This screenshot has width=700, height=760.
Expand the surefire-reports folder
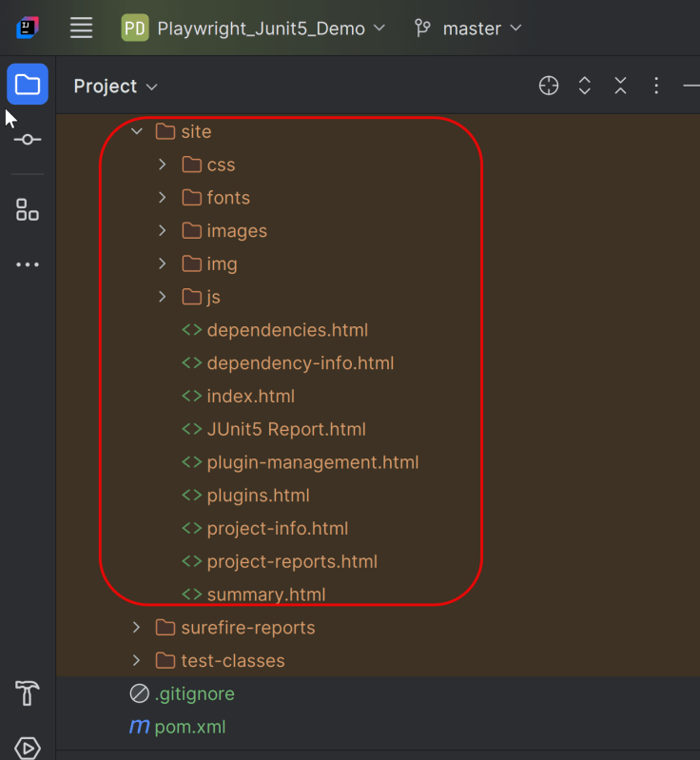[137, 628]
